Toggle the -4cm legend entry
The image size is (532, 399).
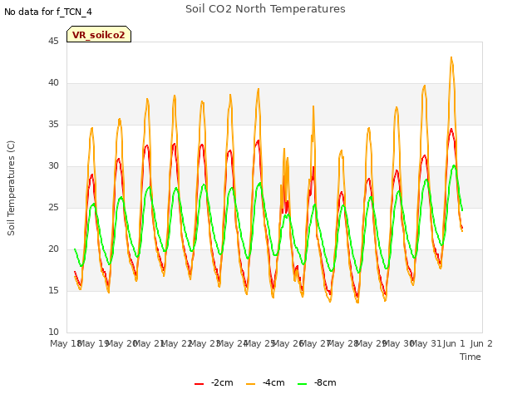(265, 382)
